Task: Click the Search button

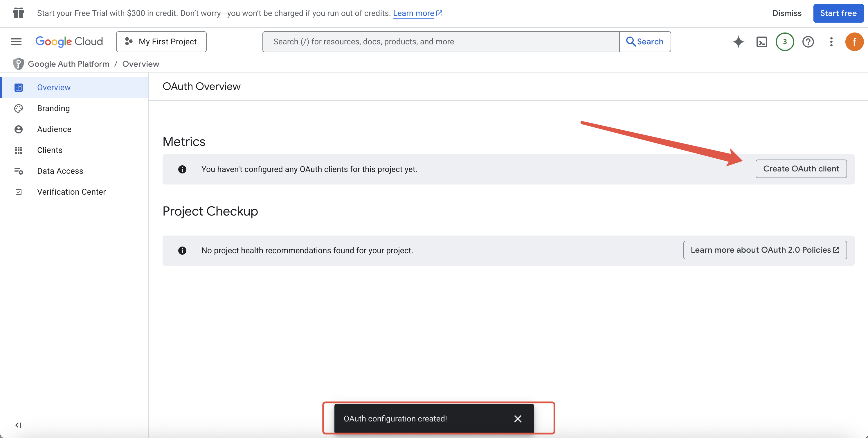Action: 645,41
